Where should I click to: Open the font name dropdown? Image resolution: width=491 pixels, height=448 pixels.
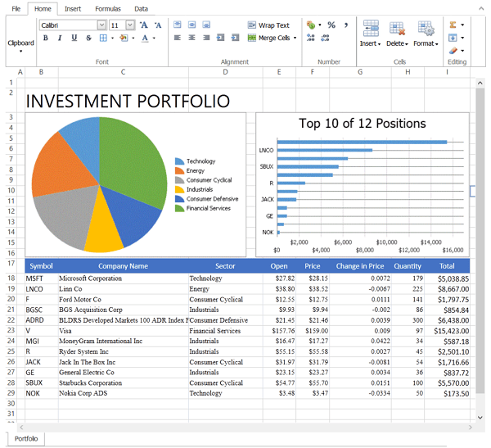(101, 25)
